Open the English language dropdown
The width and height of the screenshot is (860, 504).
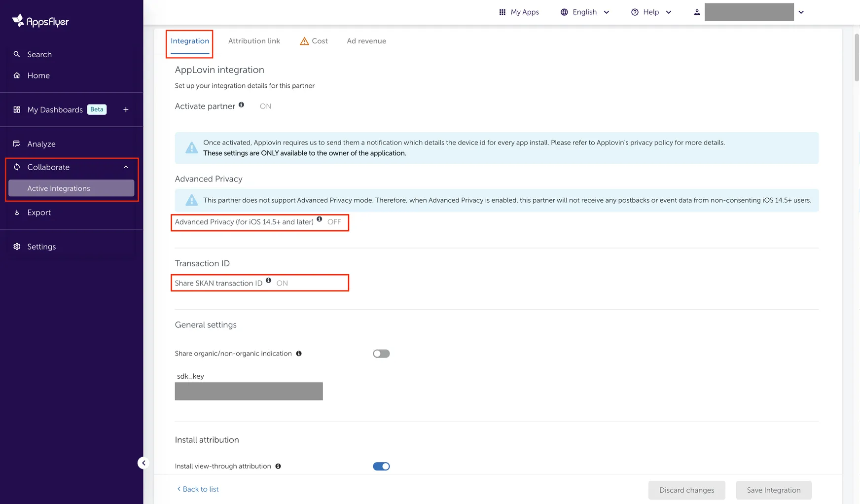pos(585,12)
